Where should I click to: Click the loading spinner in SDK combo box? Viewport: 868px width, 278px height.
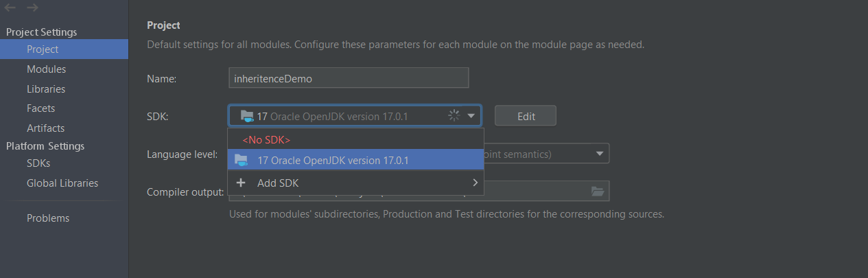click(454, 116)
